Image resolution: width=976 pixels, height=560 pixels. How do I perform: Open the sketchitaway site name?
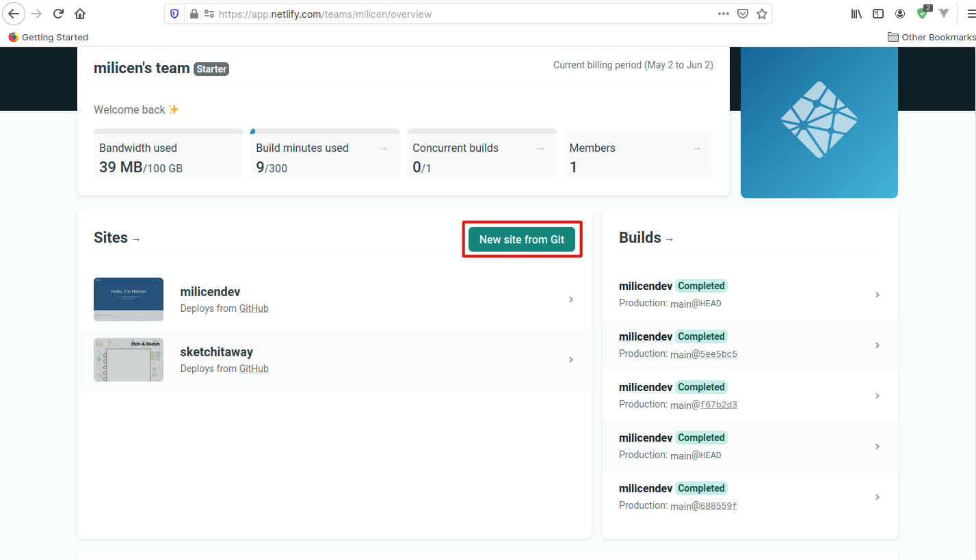(x=217, y=352)
